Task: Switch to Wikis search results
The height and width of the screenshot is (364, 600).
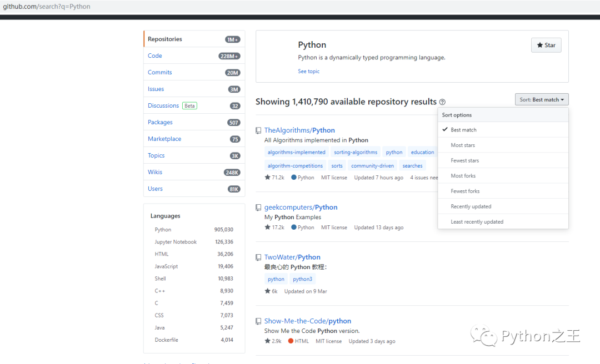Action: 194,172
